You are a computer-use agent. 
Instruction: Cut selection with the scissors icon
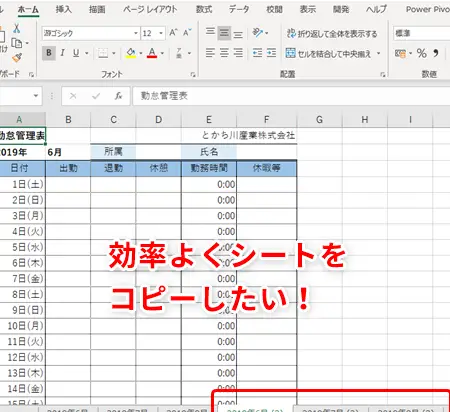tap(16, 28)
